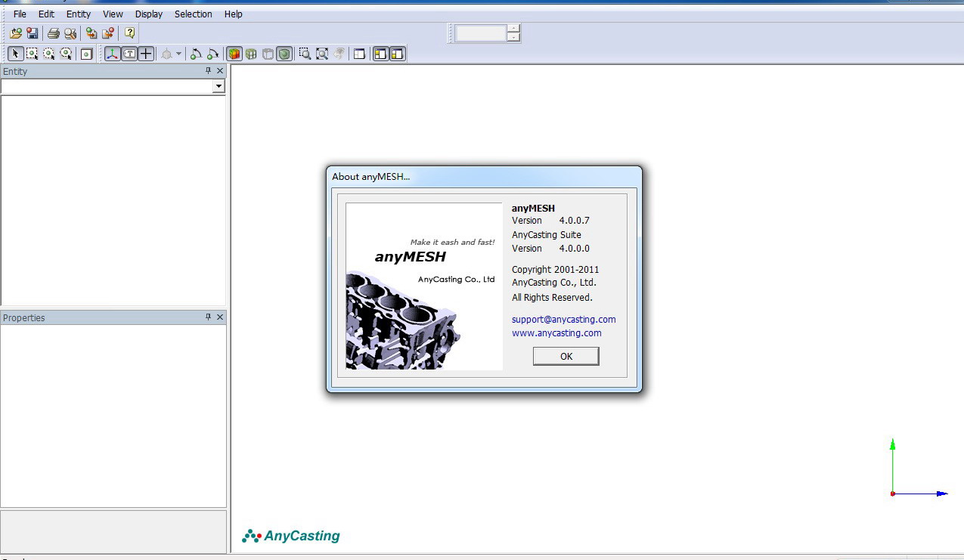The height and width of the screenshot is (560, 964).
Task: Click the Open file toolbar icon
Action: click(x=16, y=33)
